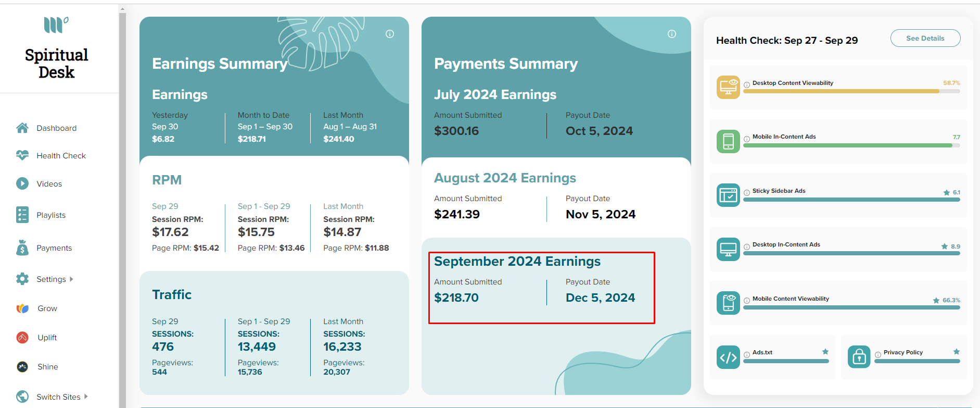Image resolution: width=980 pixels, height=408 pixels.
Task: Click the Ads.txt code icon
Action: [728, 357]
